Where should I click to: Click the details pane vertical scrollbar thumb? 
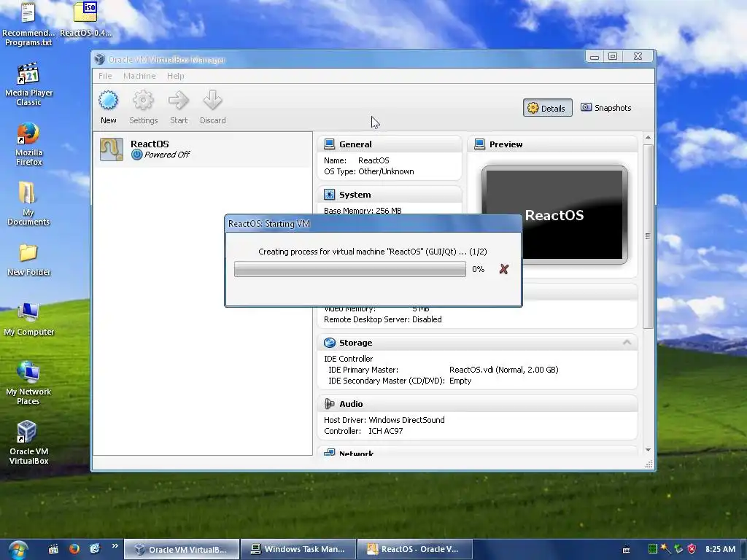tap(648, 236)
